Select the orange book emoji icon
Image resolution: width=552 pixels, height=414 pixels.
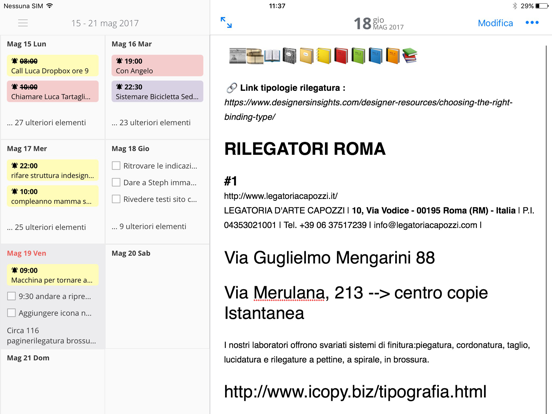393,56
